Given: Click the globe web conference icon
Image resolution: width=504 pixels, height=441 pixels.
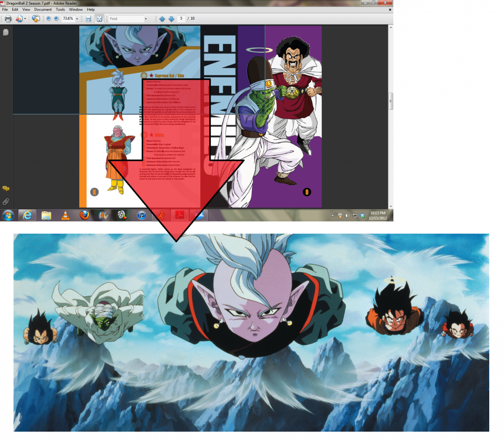Looking at the screenshot, I should point(35,19).
